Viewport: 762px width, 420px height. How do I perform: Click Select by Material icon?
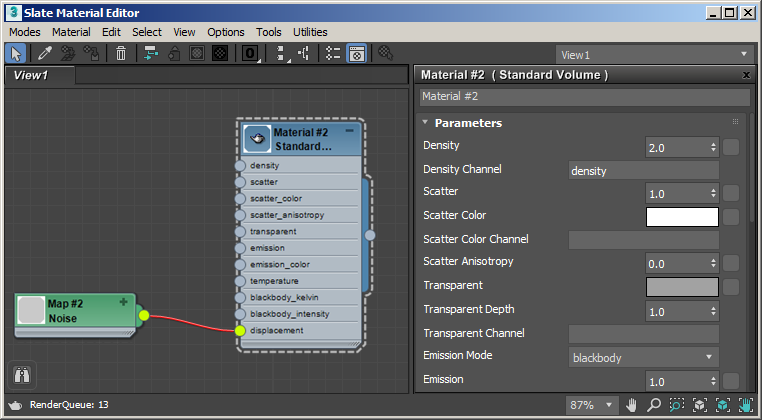[x=386, y=53]
